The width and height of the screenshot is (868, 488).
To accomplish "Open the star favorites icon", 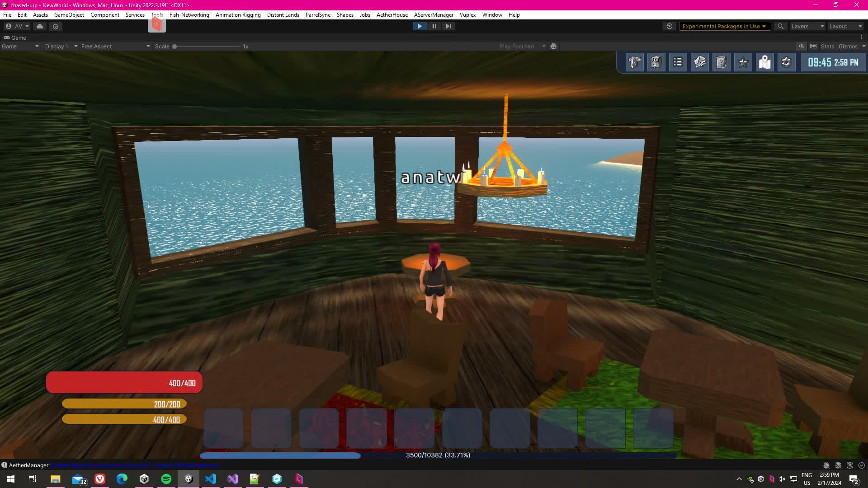I will [x=743, y=62].
